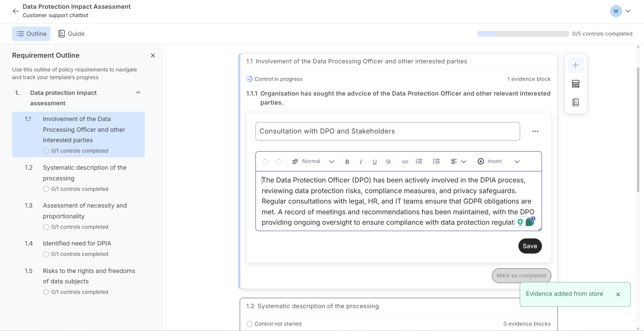
Task: Click the circle status under section 1.4
Action: (46, 254)
